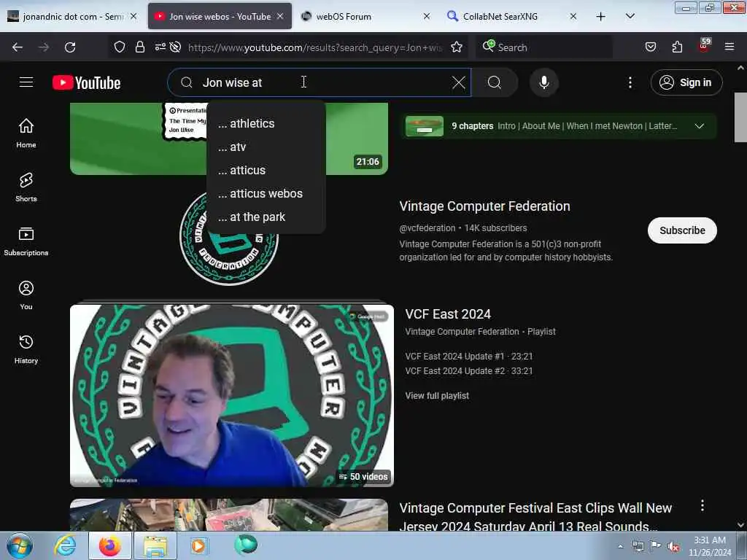Open Windows Explorer from taskbar

click(x=155, y=546)
